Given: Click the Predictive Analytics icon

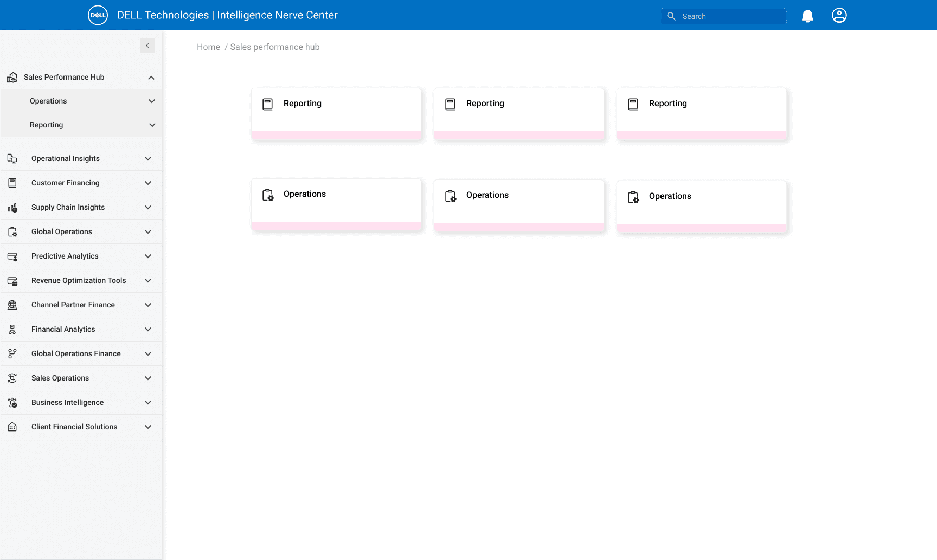Looking at the screenshot, I should (12, 256).
